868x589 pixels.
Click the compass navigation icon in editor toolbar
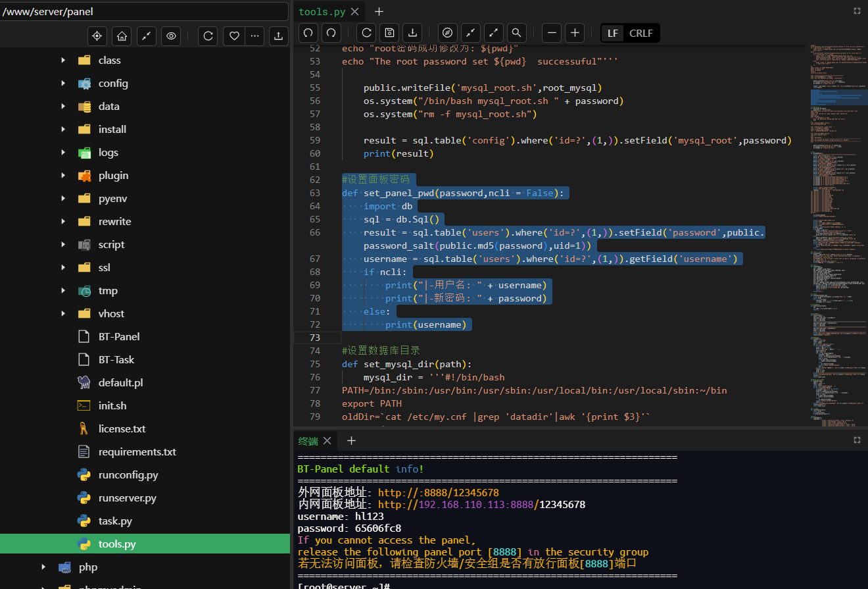coord(448,33)
